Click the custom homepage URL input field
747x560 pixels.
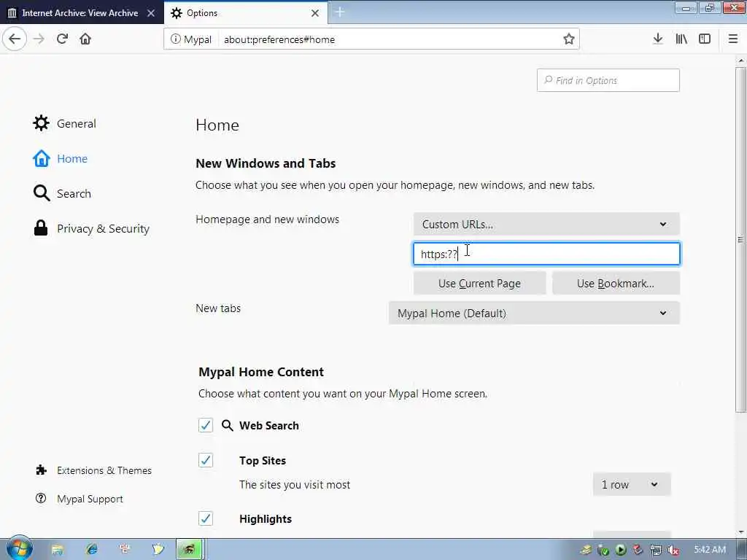click(546, 254)
